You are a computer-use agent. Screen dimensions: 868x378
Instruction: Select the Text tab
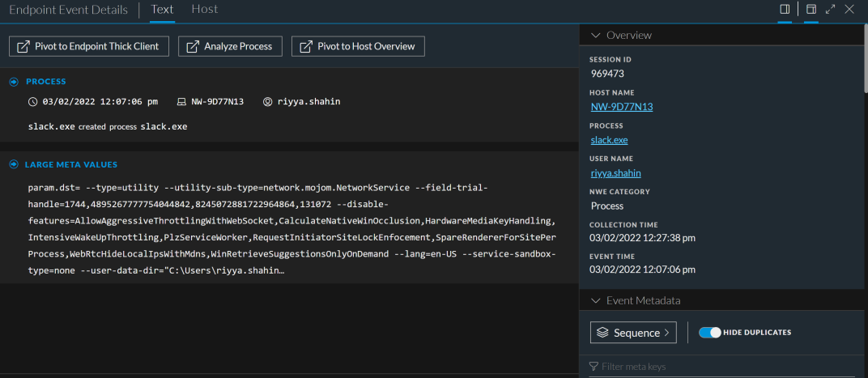click(162, 10)
